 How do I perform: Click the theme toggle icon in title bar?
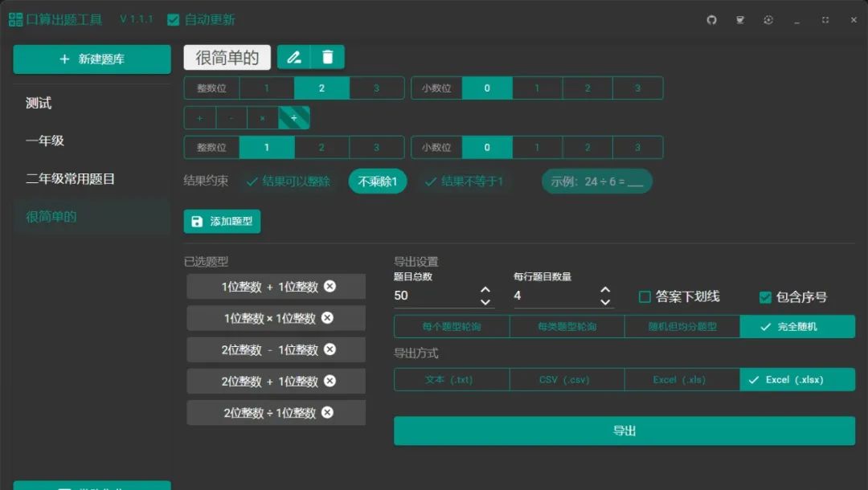click(x=768, y=20)
